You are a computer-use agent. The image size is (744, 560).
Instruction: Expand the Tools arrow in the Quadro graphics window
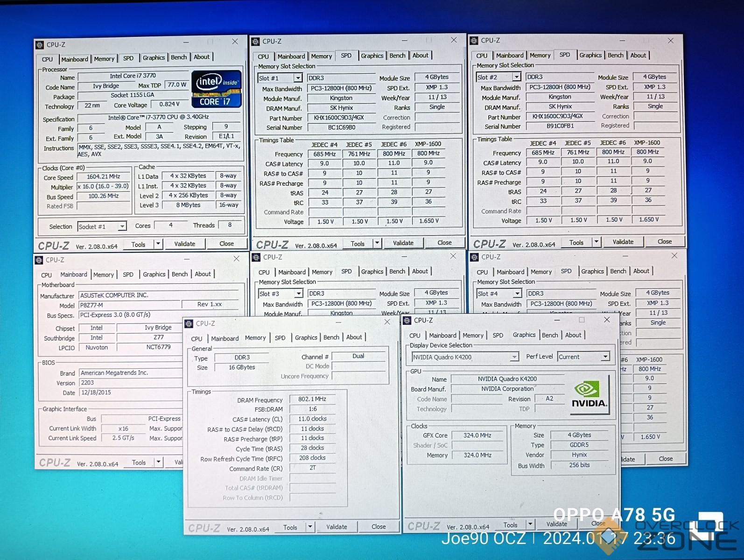pyautogui.click(x=530, y=524)
